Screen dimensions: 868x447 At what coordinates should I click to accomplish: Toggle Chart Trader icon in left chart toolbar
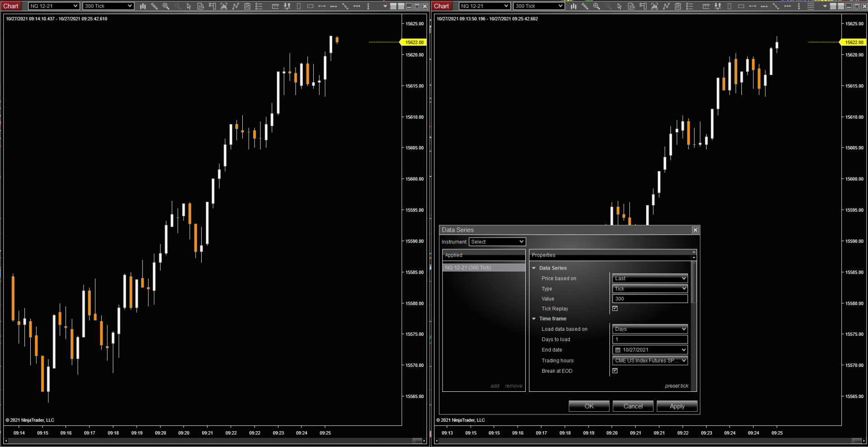(x=212, y=6)
